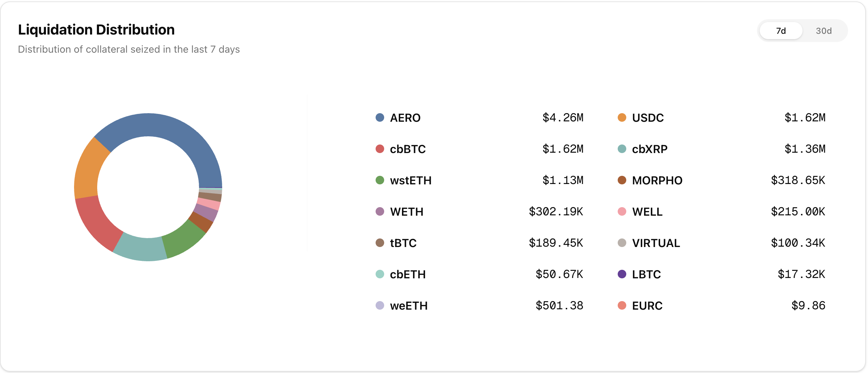Click the WETH legend label
The width and height of the screenshot is (868, 373).
[x=407, y=212]
